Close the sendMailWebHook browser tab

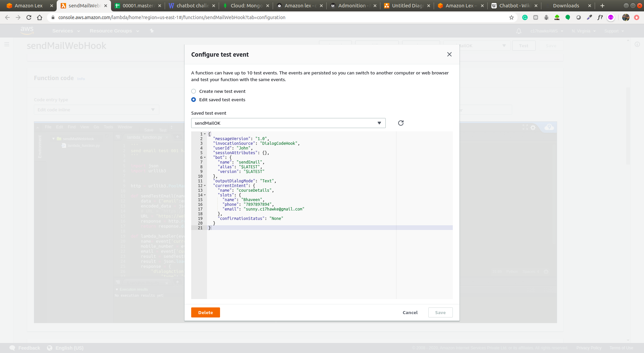click(105, 6)
